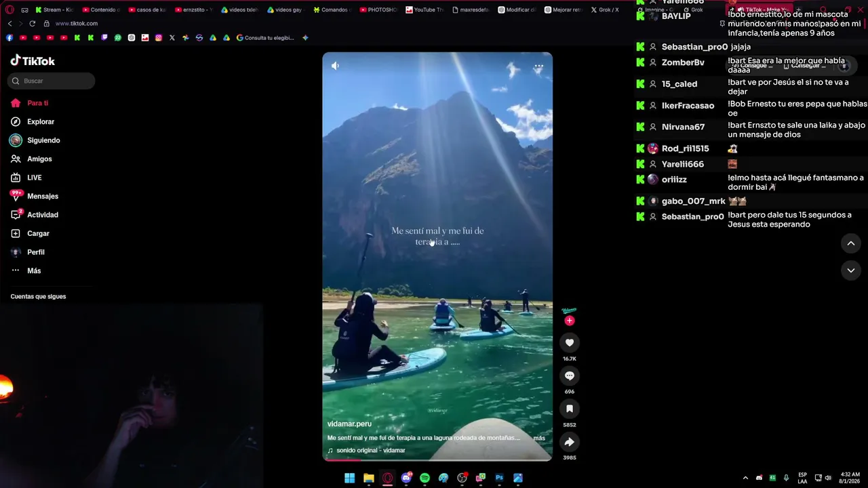The image size is (868, 488).
Task: Go back using the browser back arrow
Action: click(x=9, y=24)
